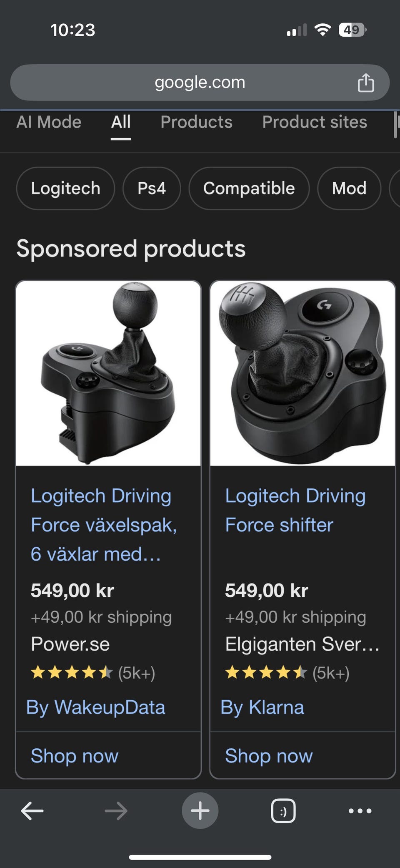This screenshot has height=868, width=400.
Task: Select the Ps4 filter chip
Action: pos(152,188)
